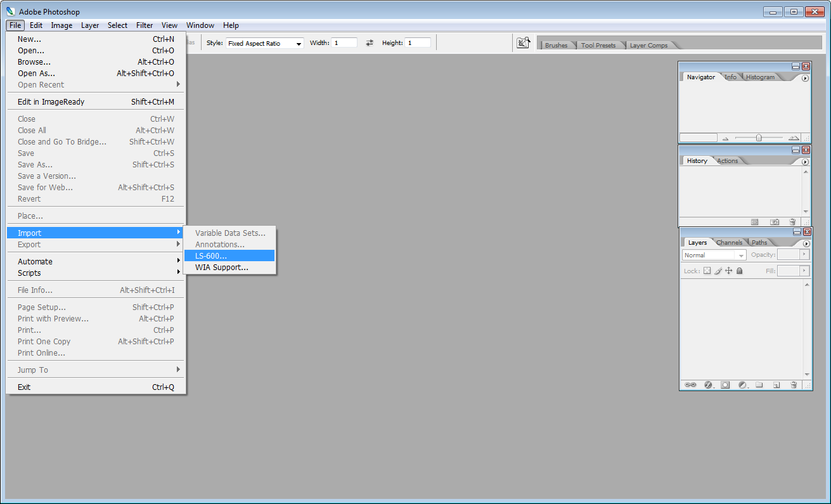Image resolution: width=831 pixels, height=504 pixels.
Task: Open the layer style fx button
Action: click(x=709, y=385)
